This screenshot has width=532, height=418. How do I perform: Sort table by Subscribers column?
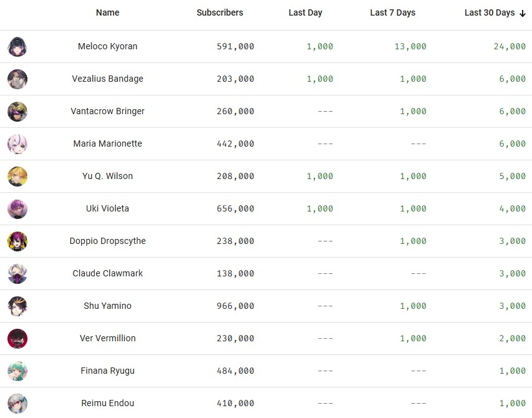220,12
